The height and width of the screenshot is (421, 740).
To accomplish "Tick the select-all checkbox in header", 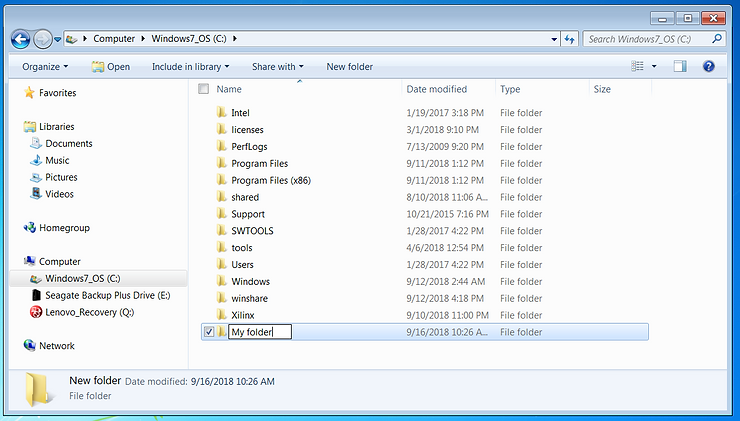I will [203, 89].
